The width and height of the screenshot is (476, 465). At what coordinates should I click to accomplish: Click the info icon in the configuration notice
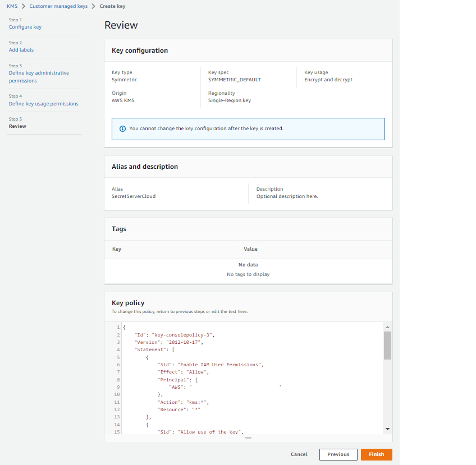click(123, 128)
